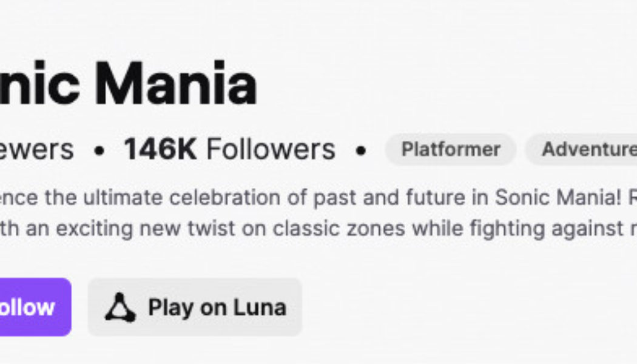Click the viewers counter text
The width and height of the screenshot is (637, 364).
coord(36,149)
